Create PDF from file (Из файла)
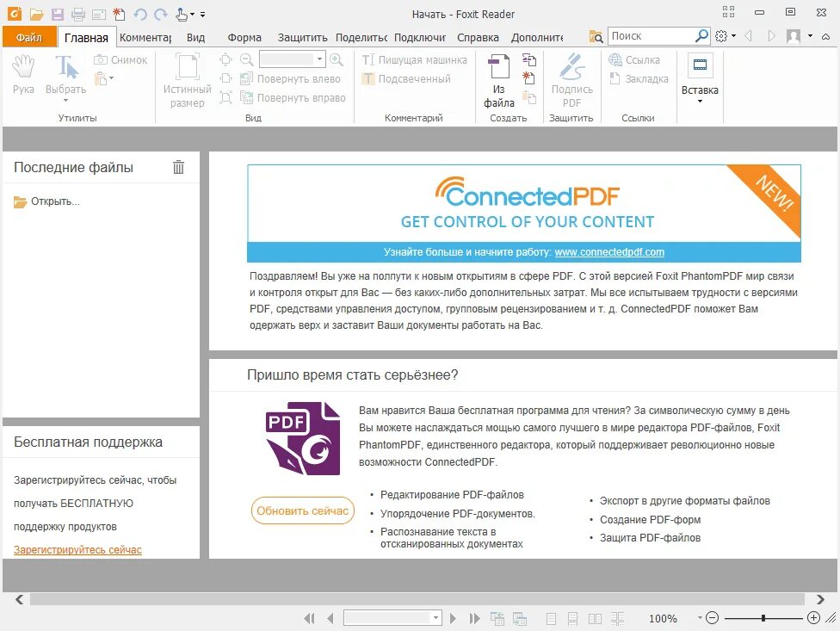 [x=499, y=82]
